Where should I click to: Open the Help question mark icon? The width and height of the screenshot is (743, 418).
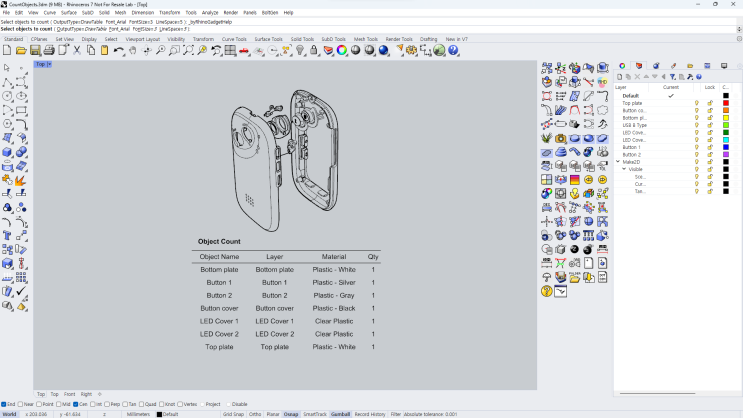click(x=453, y=50)
